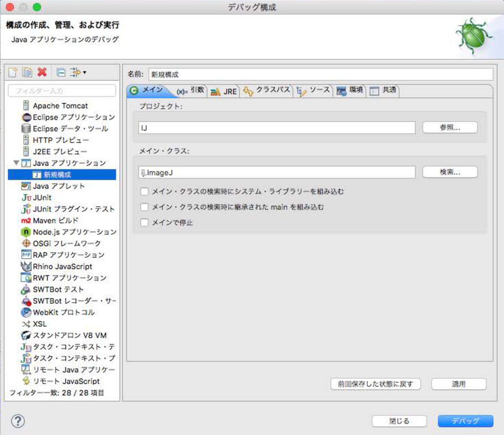Enable メインで停止 checkbox
The image size is (504, 435).
click(144, 222)
